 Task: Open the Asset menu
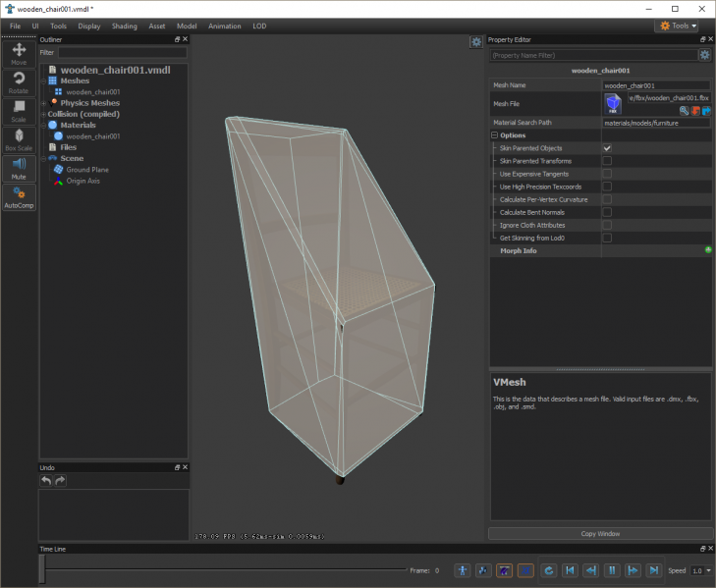(x=156, y=27)
